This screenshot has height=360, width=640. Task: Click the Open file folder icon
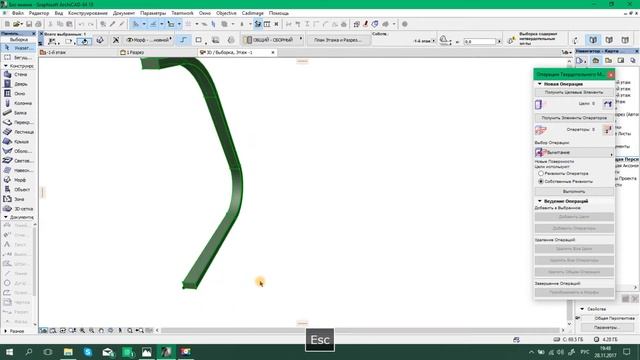point(17,24)
